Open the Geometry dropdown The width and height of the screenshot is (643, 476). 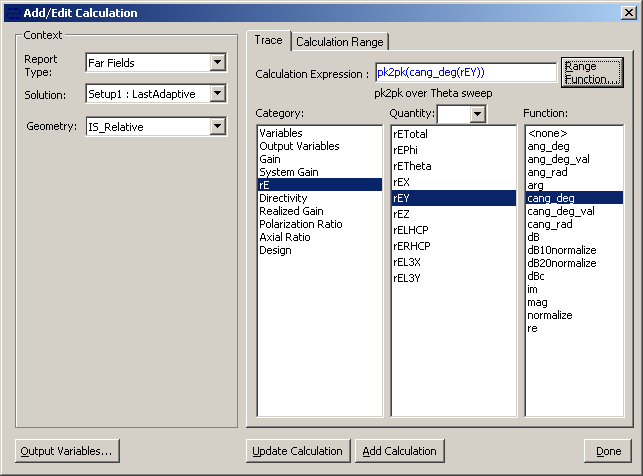coord(218,126)
